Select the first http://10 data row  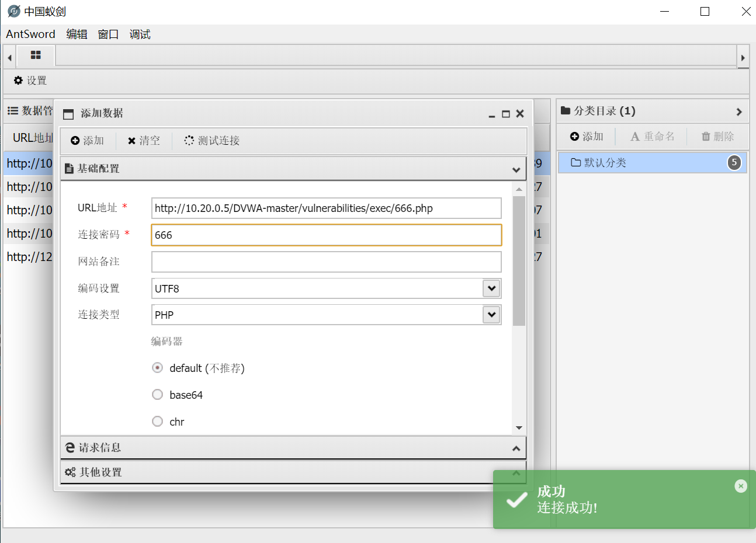coord(29,163)
